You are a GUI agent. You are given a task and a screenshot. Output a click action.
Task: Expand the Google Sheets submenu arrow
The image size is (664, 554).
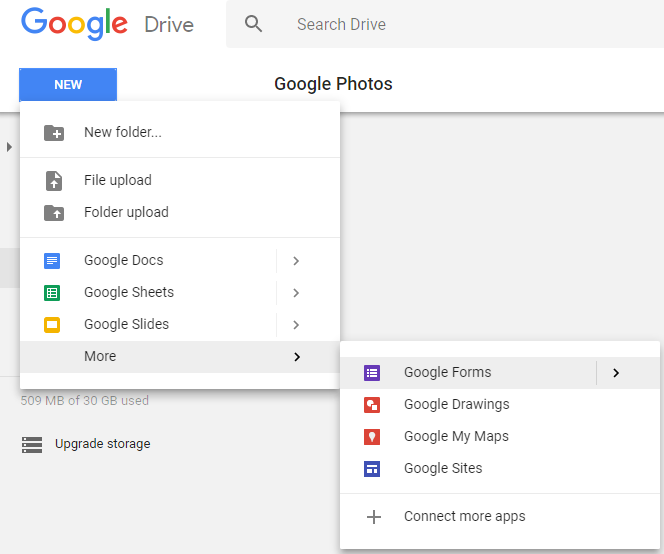(296, 293)
